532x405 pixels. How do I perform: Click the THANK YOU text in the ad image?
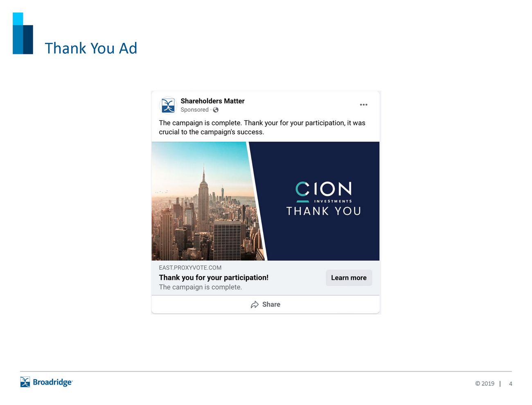pyautogui.click(x=323, y=211)
